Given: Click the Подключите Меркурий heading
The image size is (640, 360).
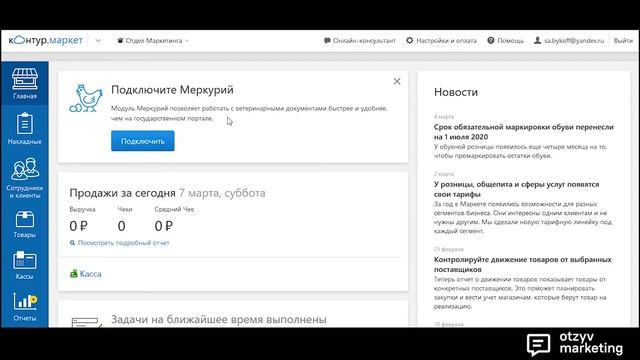Looking at the screenshot, I should pyautogui.click(x=172, y=90).
